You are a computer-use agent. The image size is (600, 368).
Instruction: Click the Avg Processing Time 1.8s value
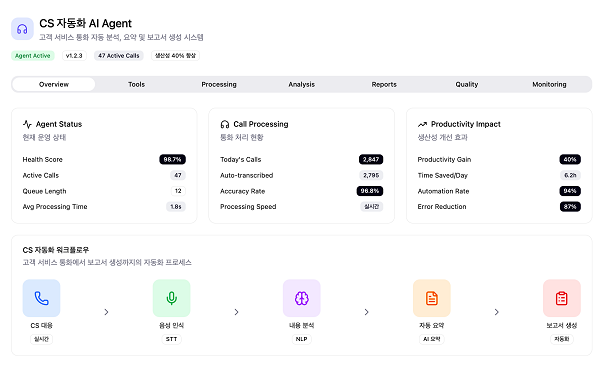[176, 207]
